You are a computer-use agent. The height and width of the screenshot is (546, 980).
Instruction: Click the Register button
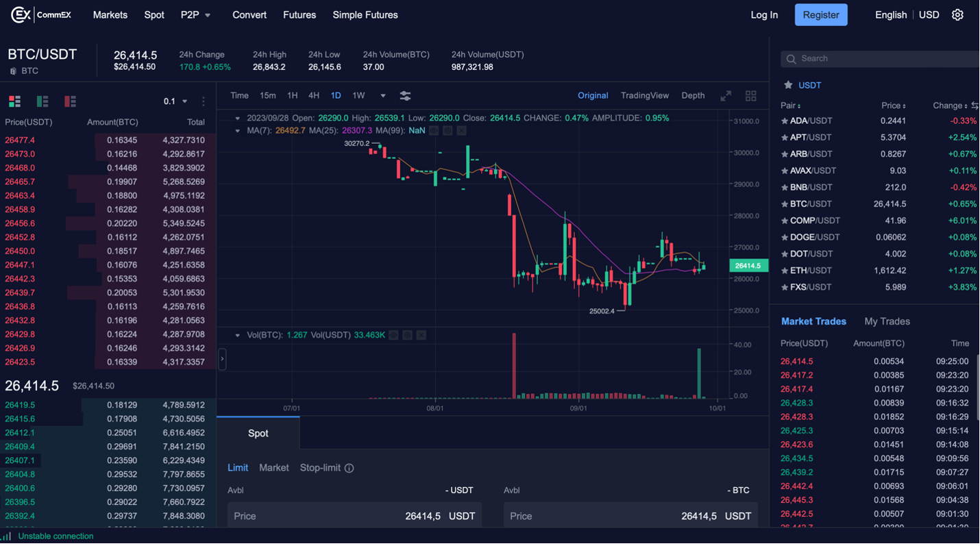click(821, 15)
